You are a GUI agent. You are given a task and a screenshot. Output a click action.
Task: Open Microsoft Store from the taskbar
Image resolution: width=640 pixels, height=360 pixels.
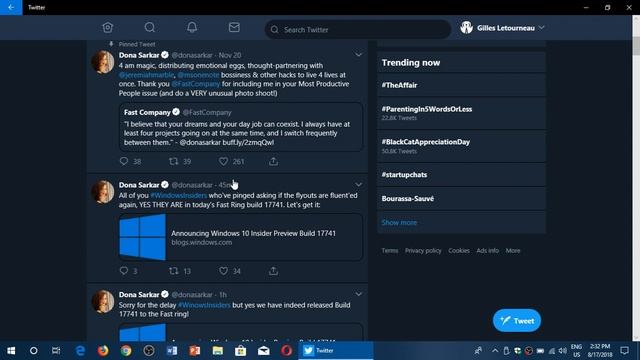pyautogui.click(x=240, y=350)
